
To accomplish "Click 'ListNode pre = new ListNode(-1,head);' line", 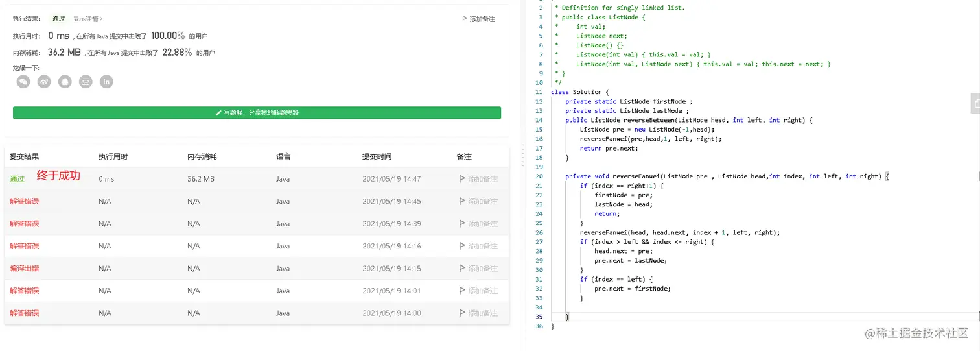I will point(647,130).
